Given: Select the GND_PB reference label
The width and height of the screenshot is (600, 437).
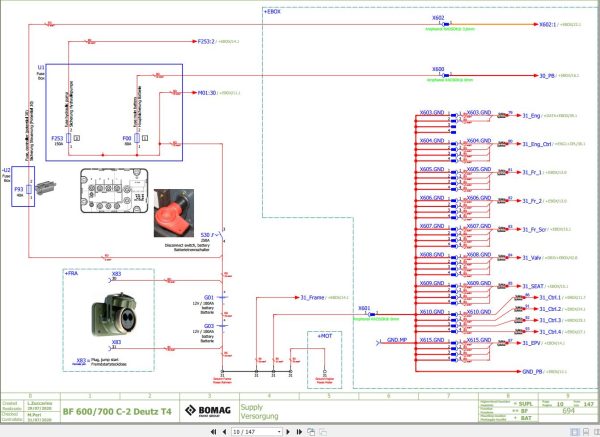Looking at the screenshot, I should 532,372.
